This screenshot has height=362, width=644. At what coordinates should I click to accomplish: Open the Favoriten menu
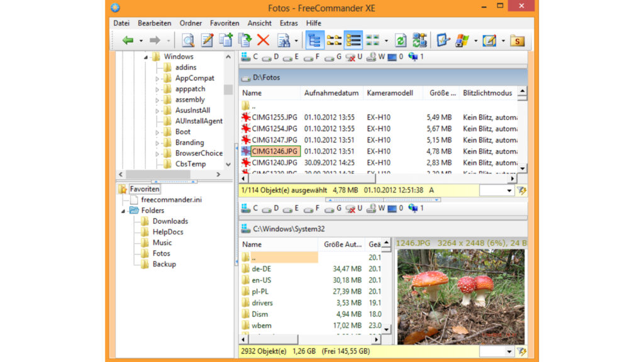225,23
